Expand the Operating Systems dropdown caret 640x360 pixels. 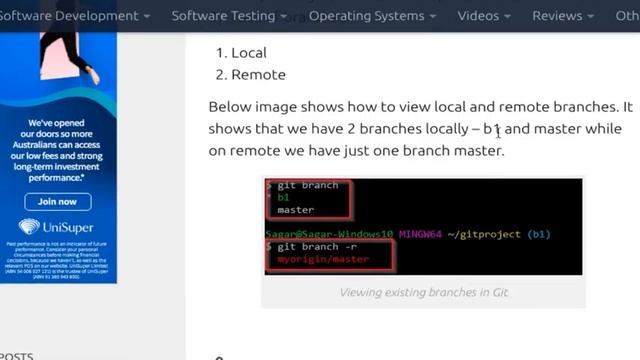coord(433,17)
